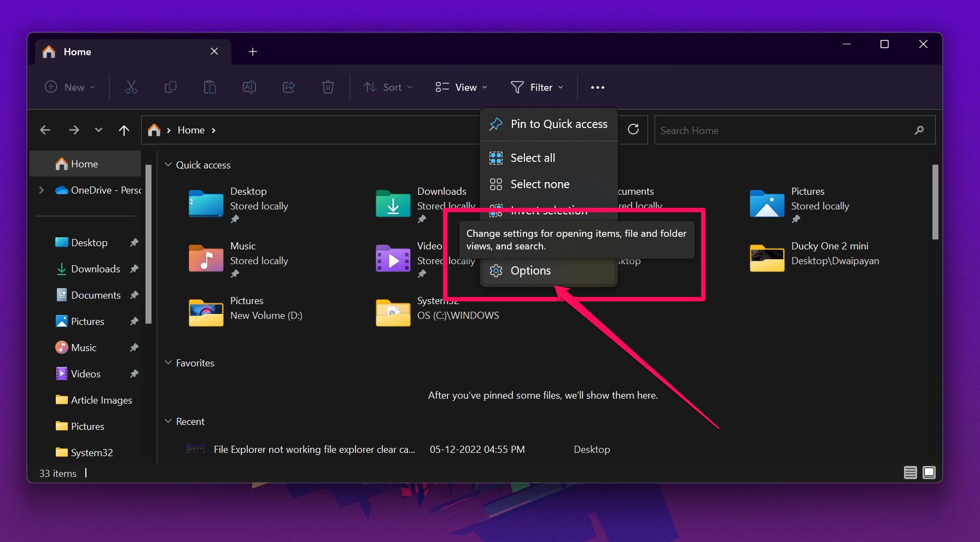Switch to details view in status bar
Image resolution: width=980 pixels, height=542 pixels.
coord(910,473)
